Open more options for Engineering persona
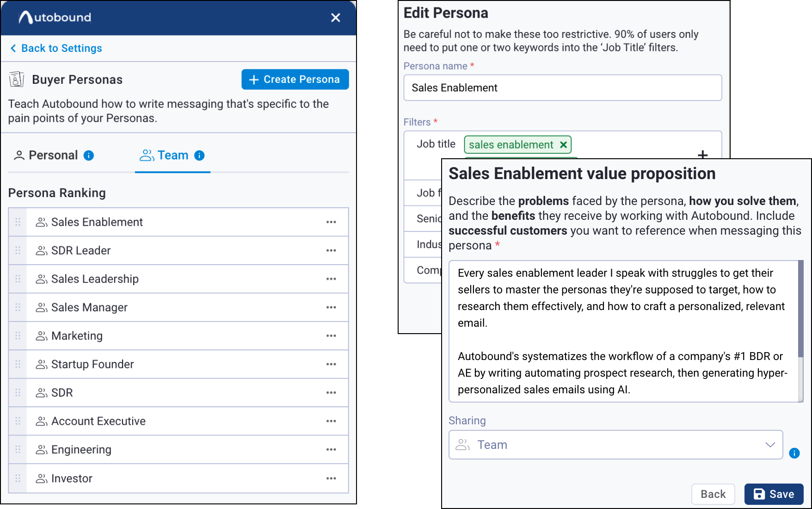This screenshot has width=812, height=509. point(331,450)
